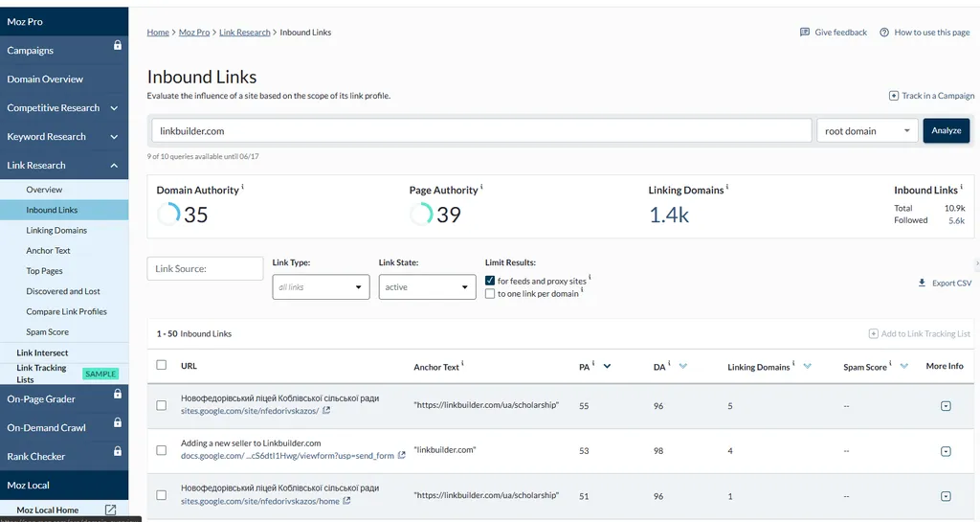The image size is (980, 522).
Task: Uncheck for feeds and proxy sites checkbox
Action: click(490, 281)
